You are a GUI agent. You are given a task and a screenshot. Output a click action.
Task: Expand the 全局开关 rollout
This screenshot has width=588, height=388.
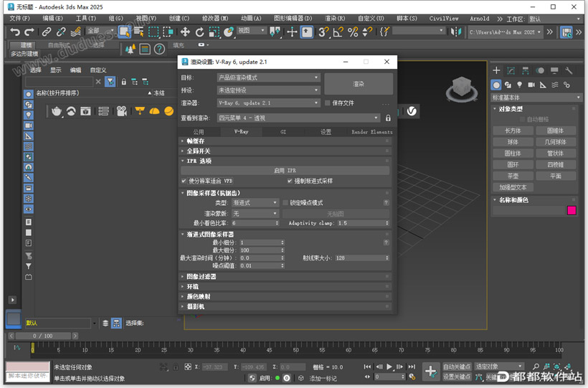(285, 151)
